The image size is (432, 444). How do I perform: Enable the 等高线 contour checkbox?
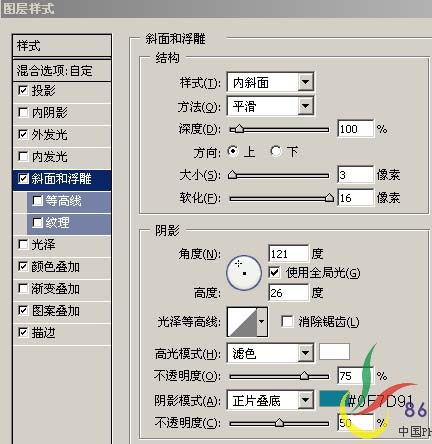point(37,201)
